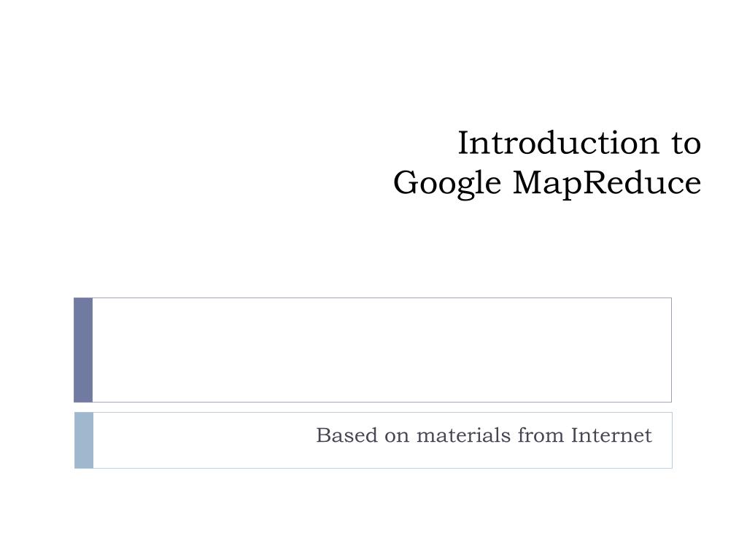The image size is (747, 560).
Task: Select the "Introduction to" title line
Action: click(579, 142)
